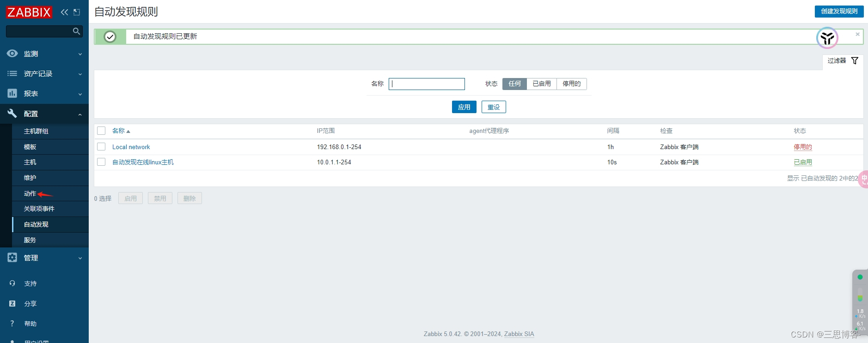Viewport: 868px width, 343px height.
Task: Open the 过滤器 filter tab
Action: point(843,61)
